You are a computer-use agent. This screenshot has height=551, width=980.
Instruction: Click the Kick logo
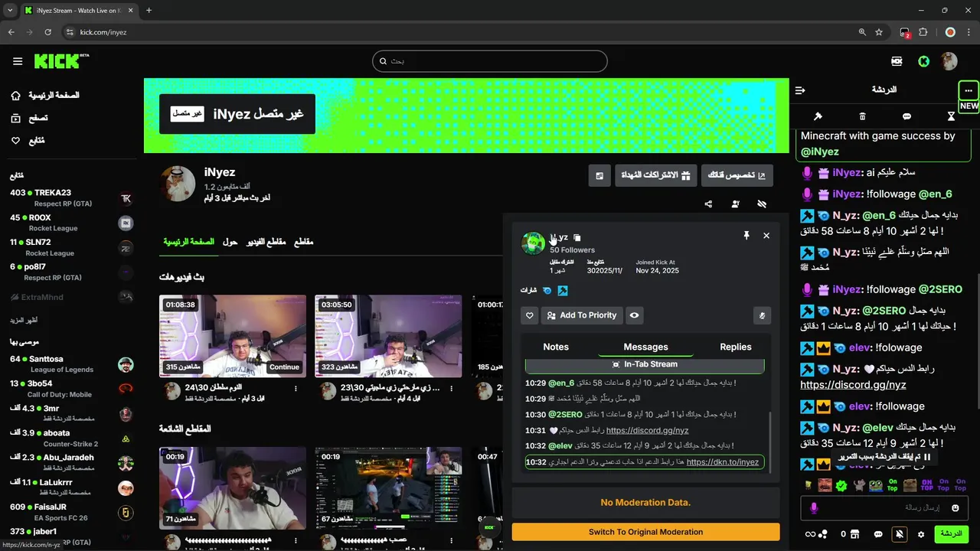[61, 61]
